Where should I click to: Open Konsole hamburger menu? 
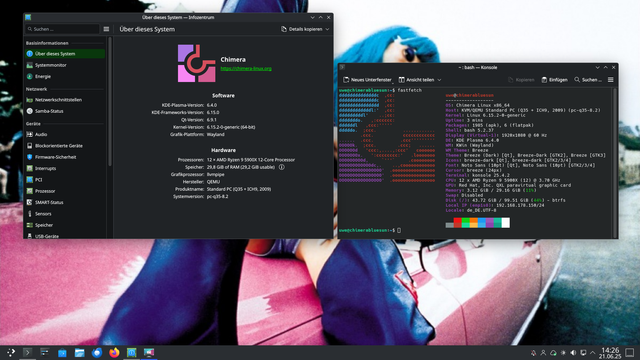click(611, 80)
